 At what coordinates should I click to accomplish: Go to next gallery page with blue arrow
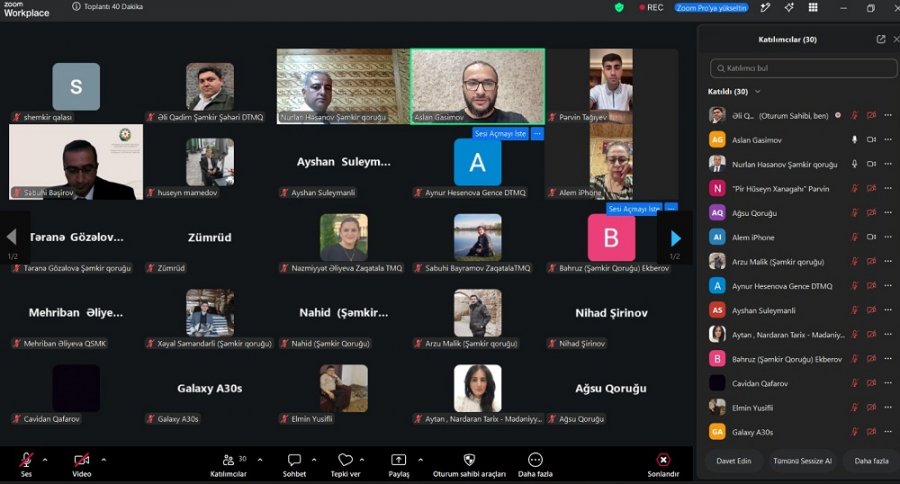pos(676,238)
